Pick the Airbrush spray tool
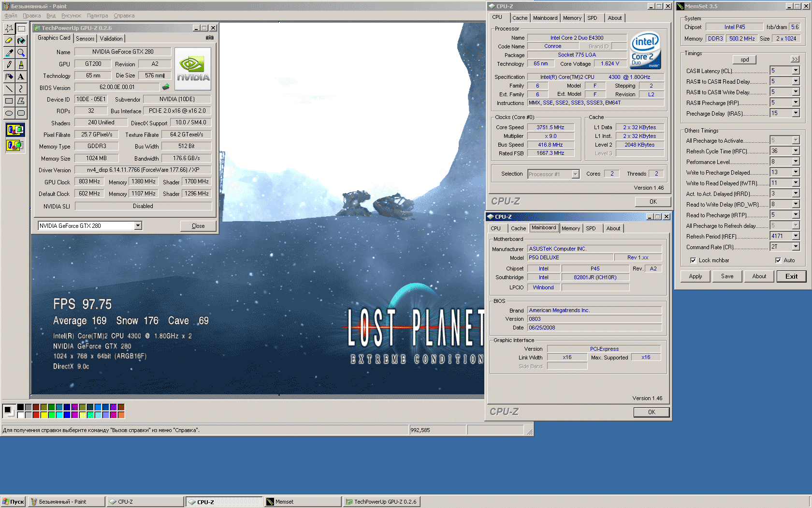The image size is (812, 508). (9, 77)
